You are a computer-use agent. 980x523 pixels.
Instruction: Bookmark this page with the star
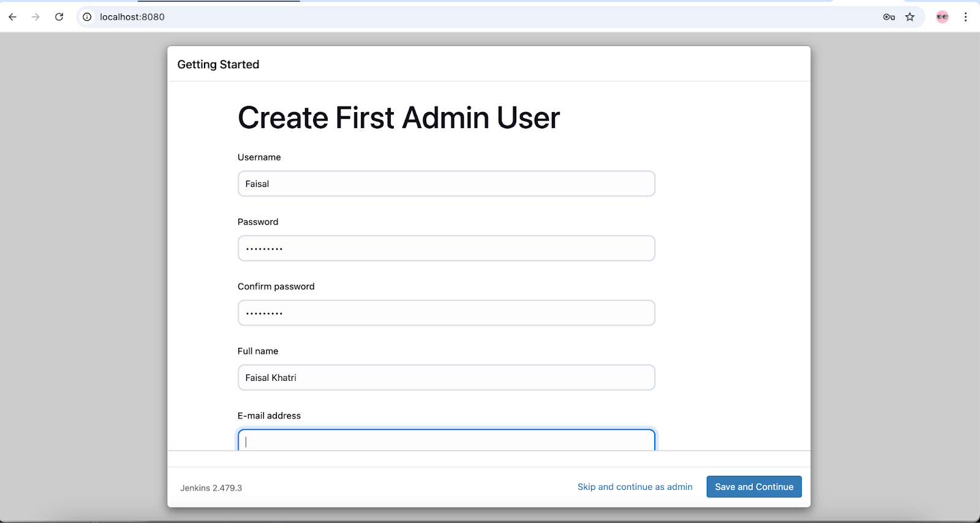[910, 17]
